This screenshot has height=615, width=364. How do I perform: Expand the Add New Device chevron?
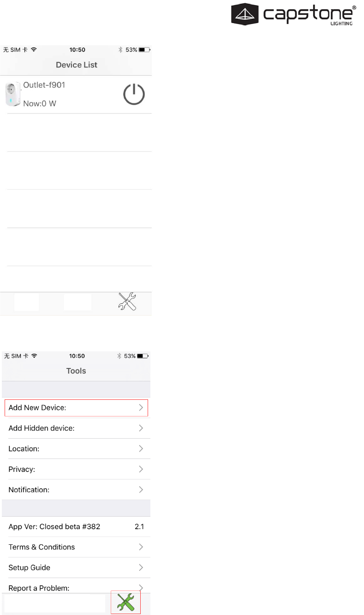pos(141,408)
